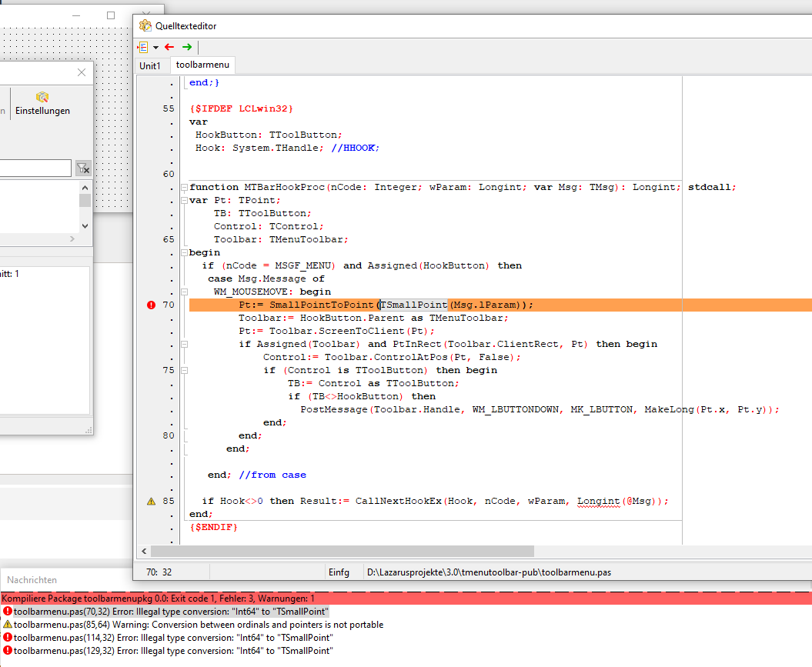812x667 pixels.
Task: Open the jump history dropdown arrow
Action: tap(155, 48)
